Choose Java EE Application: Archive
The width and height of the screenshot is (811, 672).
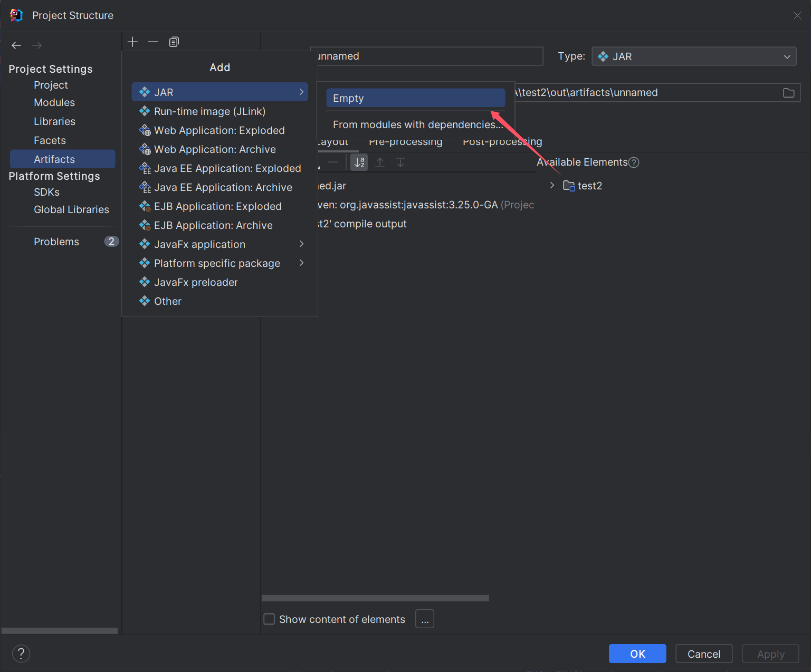[220, 187]
